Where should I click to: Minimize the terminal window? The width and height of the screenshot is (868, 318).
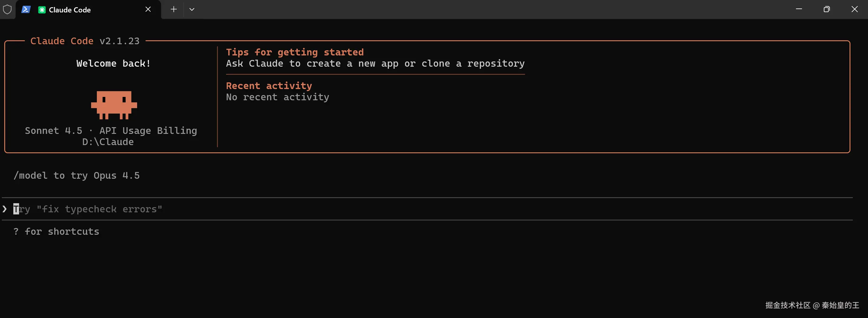[799, 9]
